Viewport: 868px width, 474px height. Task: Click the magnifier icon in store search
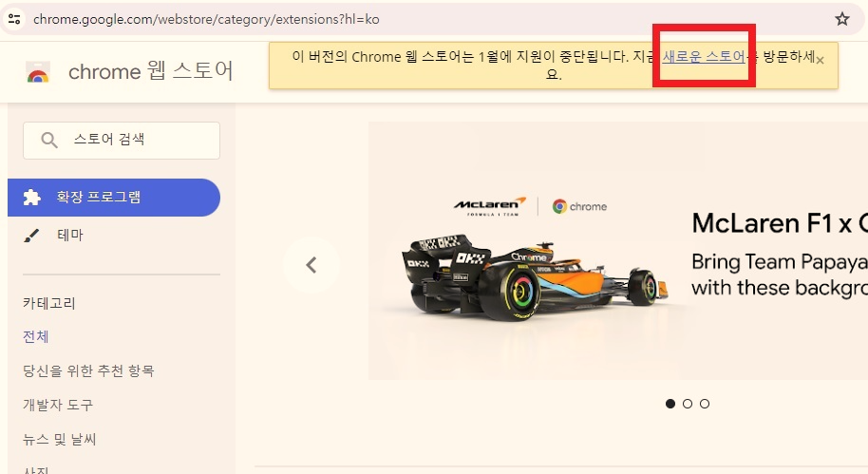49,140
